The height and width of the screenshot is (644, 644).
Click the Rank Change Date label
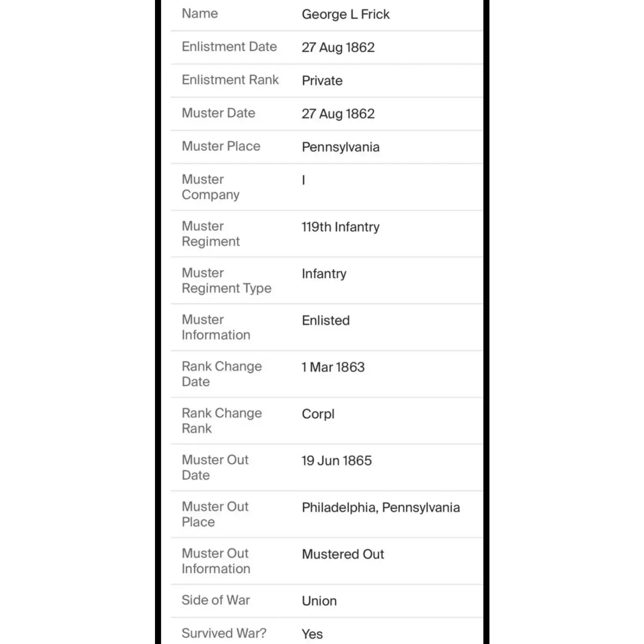[222, 374]
